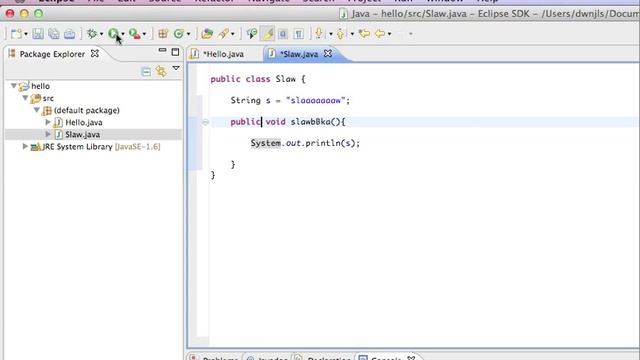Click the slawbBka method name
Viewport: 640px width, 360px height.
coord(310,122)
